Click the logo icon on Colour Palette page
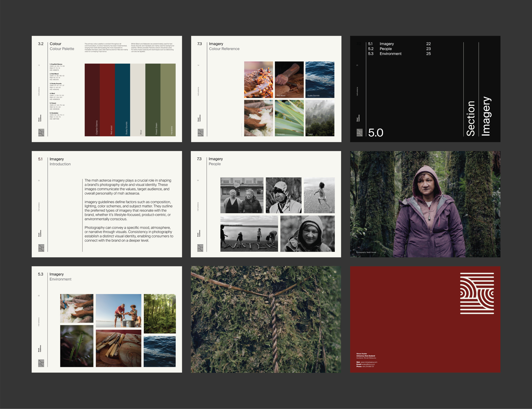Screen dimensions: 532x409 click(x=41, y=132)
